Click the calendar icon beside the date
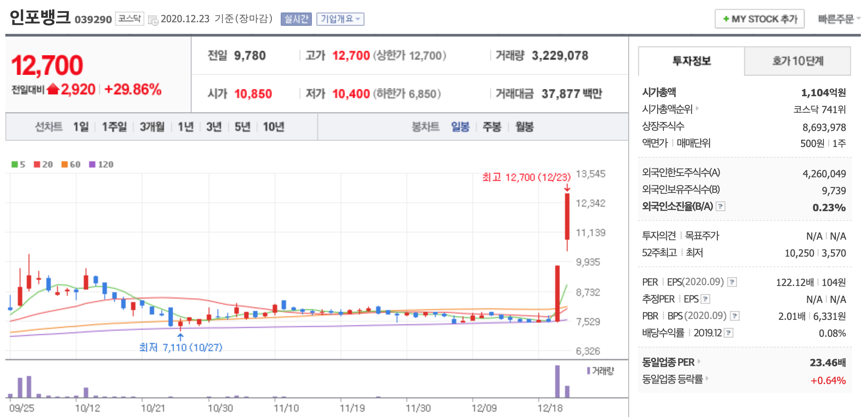Image resolution: width=868 pixels, height=417 pixels. click(x=153, y=20)
